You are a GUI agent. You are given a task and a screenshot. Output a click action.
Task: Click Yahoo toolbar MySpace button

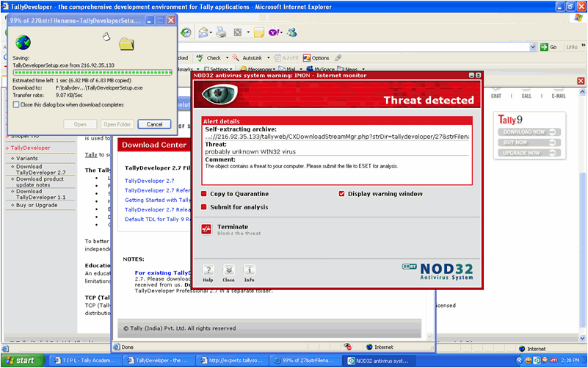(321, 69)
